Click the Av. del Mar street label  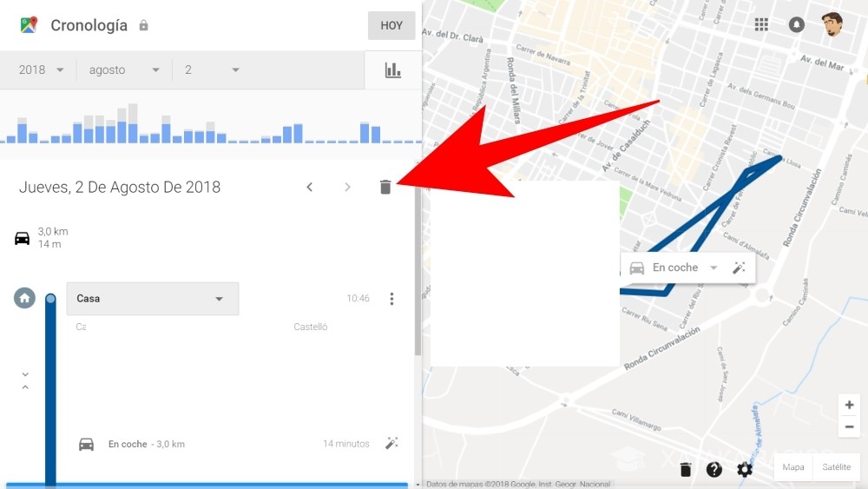[x=822, y=63]
